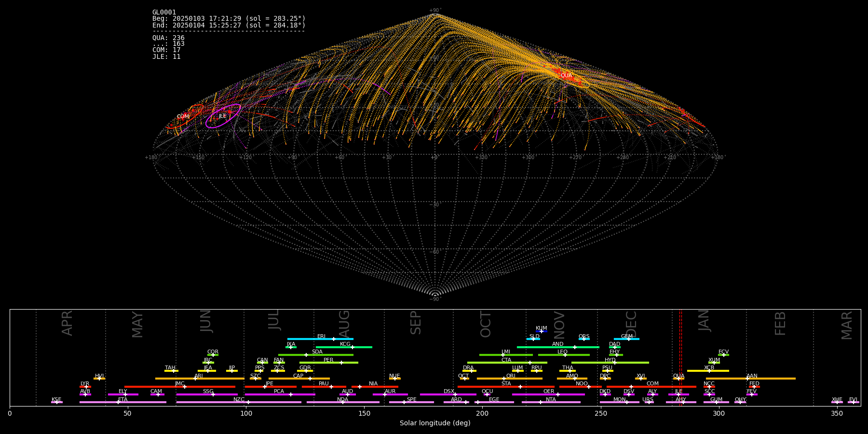868x434 pixels.
Task: Click the ORI shower bar in timeline
Action: click(x=510, y=379)
